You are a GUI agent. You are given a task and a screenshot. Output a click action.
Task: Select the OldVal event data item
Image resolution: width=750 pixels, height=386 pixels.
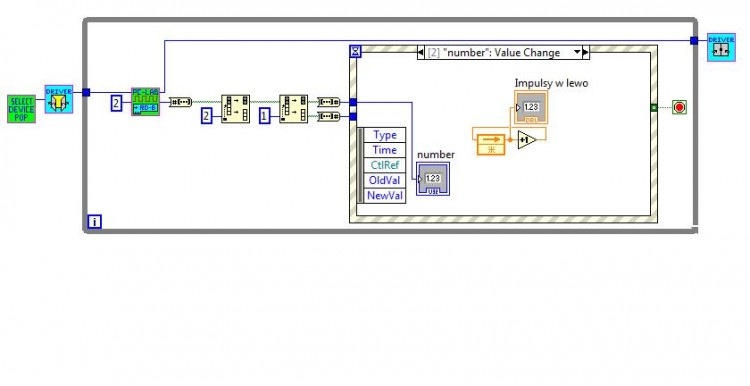click(x=385, y=180)
